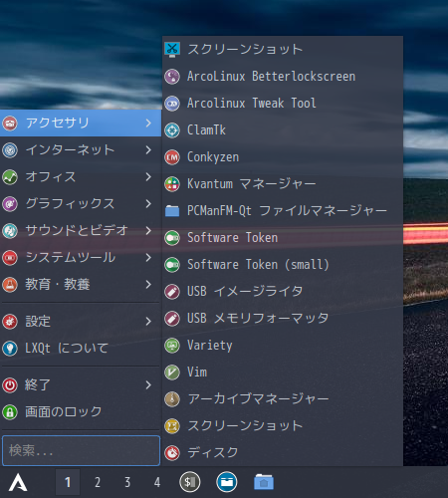This screenshot has width=448, height=498.
Task: Expand the オフィス submenu arrow
Action: pyautogui.click(x=148, y=177)
